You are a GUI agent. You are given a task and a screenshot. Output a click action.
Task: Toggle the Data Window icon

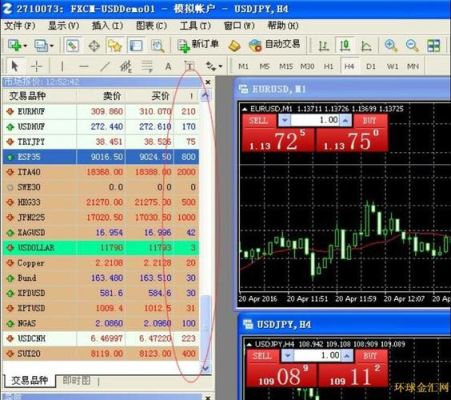click(x=94, y=46)
